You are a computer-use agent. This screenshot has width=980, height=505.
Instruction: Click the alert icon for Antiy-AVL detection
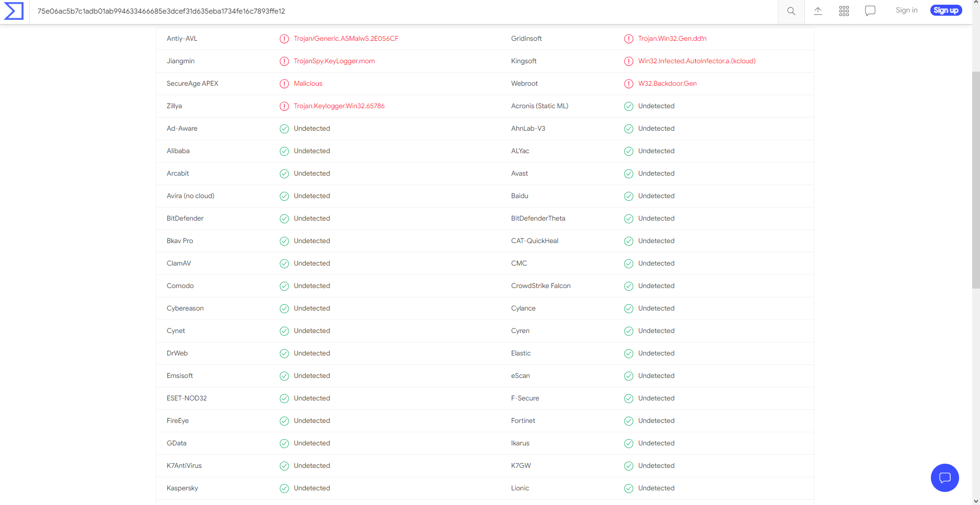point(284,39)
